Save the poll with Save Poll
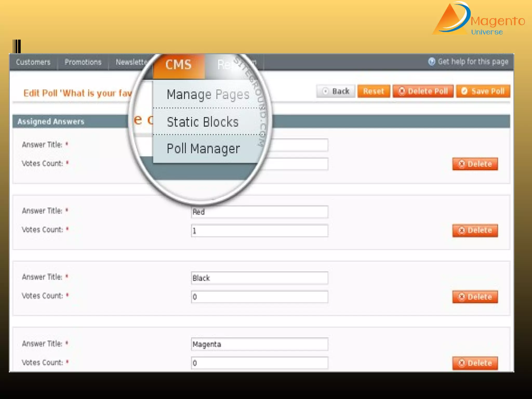Screen dimensions: 532x399 tap(483, 91)
